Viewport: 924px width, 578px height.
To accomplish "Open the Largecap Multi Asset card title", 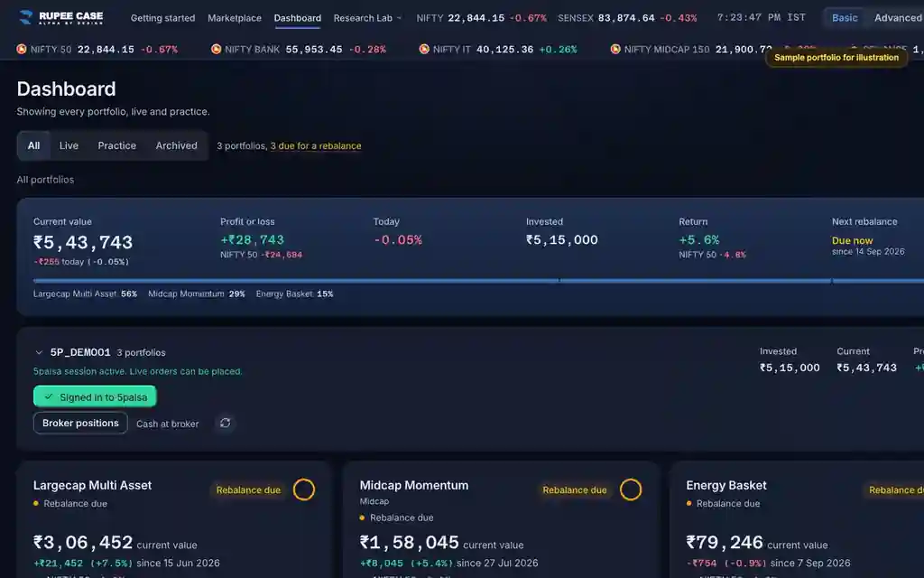I will coord(93,485).
